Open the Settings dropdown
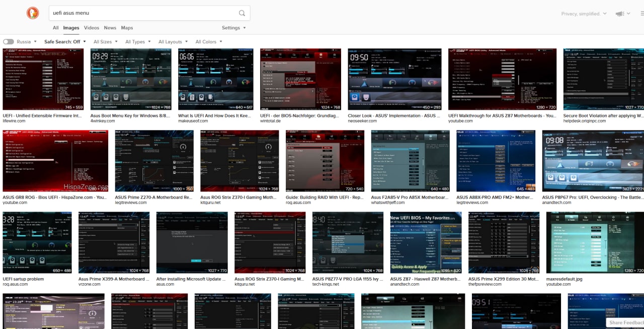 [234, 28]
